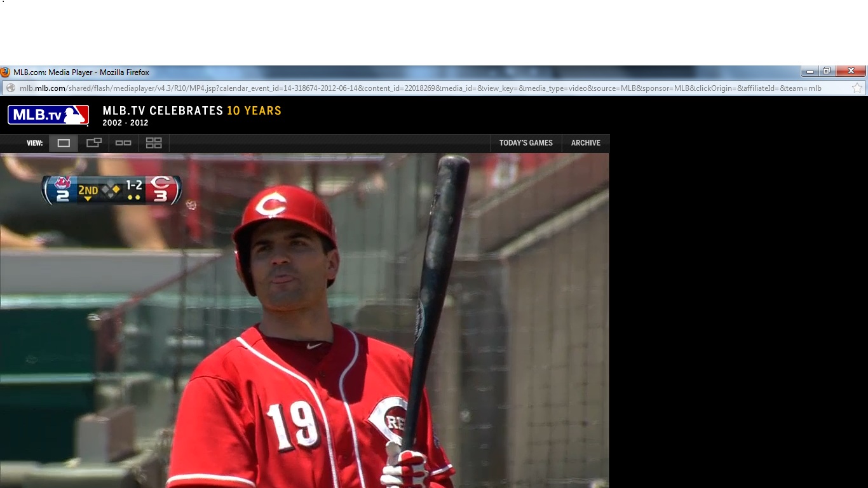Select the single-window view icon
Viewport: 868px width, 488px height.
(x=64, y=143)
